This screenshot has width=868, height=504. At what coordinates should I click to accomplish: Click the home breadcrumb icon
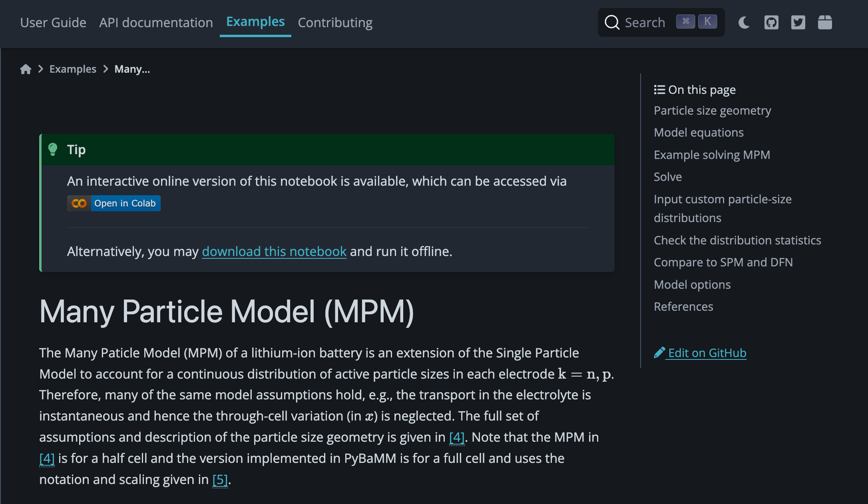pyautogui.click(x=26, y=69)
